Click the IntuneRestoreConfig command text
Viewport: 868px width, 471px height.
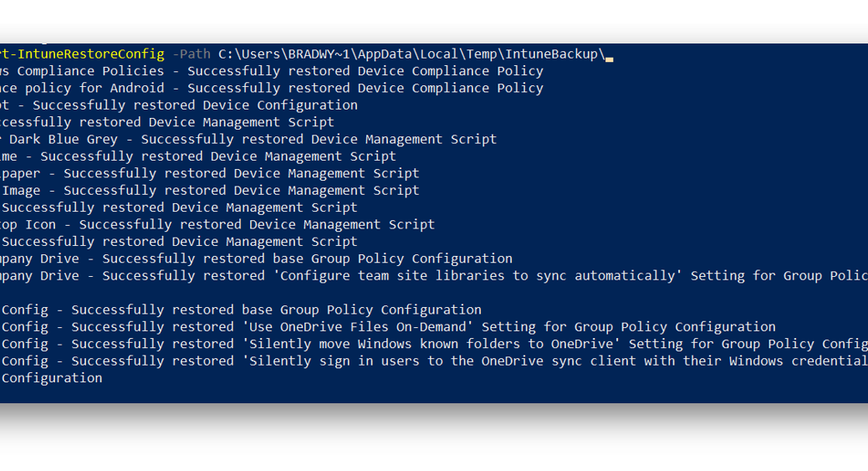point(82,54)
